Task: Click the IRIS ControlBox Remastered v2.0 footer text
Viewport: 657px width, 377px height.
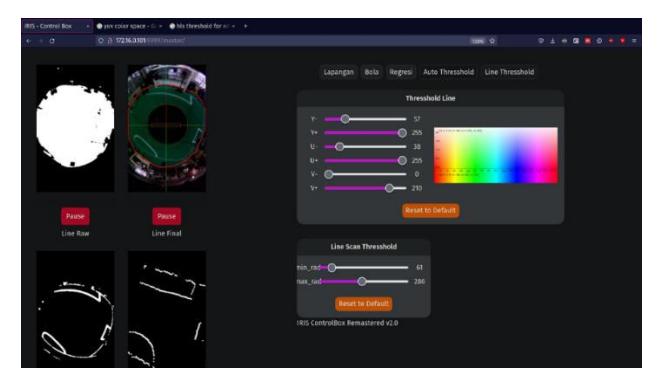Action: tap(347, 323)
